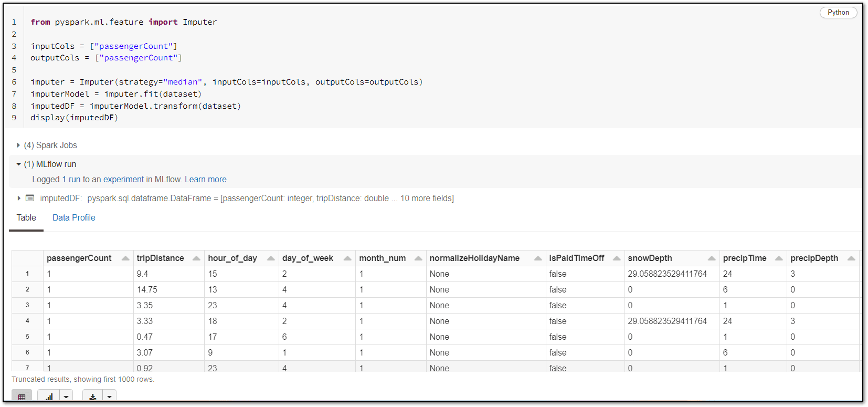The image size is (868, 407).
Task: Select hour_of_day cell 18
Action: [x=241, y=321]
